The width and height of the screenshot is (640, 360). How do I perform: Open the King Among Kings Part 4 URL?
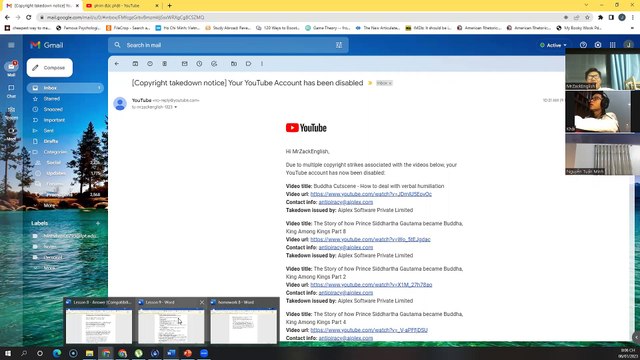tap(369, 330)
